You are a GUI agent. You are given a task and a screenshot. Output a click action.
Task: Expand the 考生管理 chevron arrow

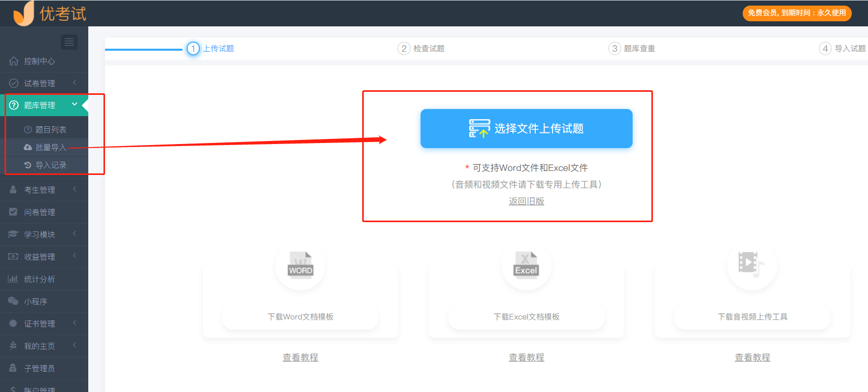click(75, 189)
